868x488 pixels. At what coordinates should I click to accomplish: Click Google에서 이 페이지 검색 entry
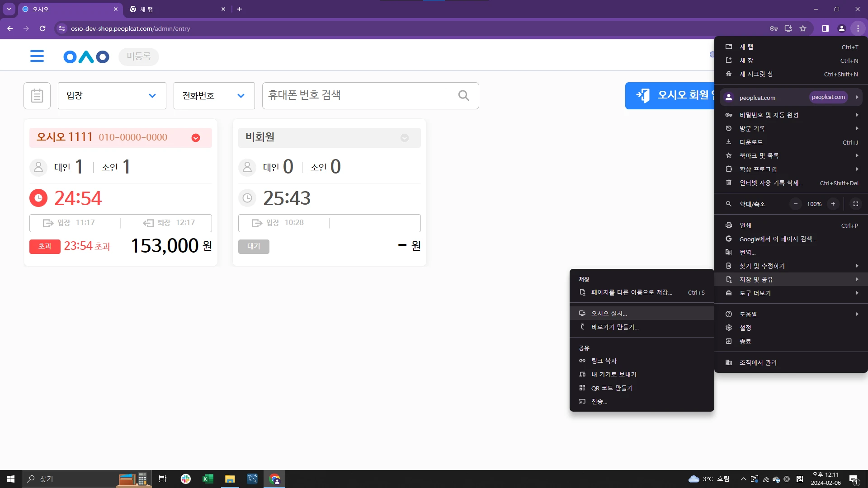(x=791, y=239)
